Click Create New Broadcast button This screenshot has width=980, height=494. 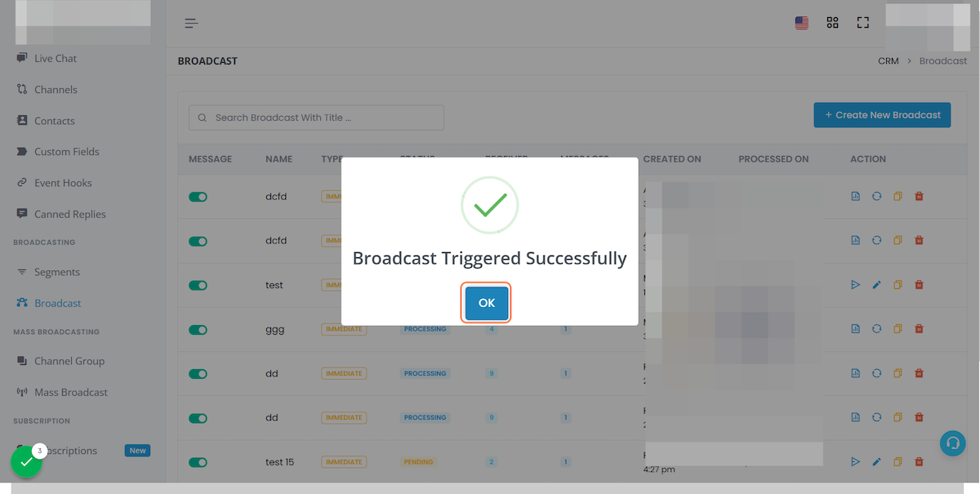click(883, 115)
